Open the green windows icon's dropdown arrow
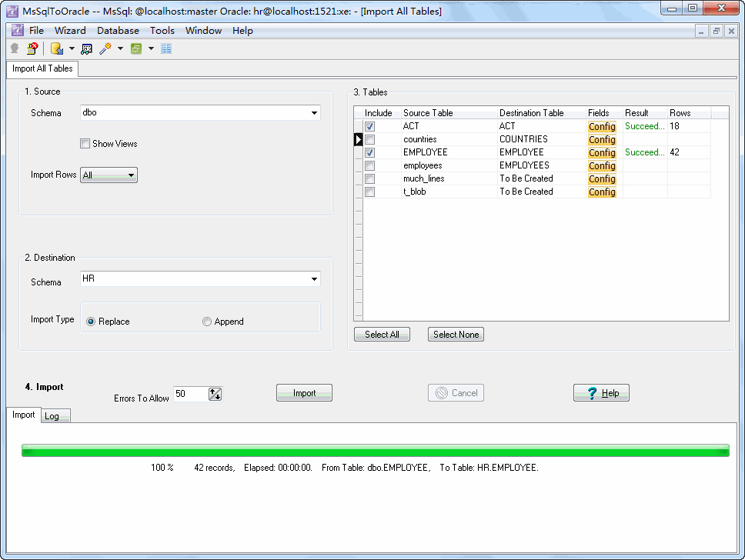The image size is (745, 560). [151, 48]
